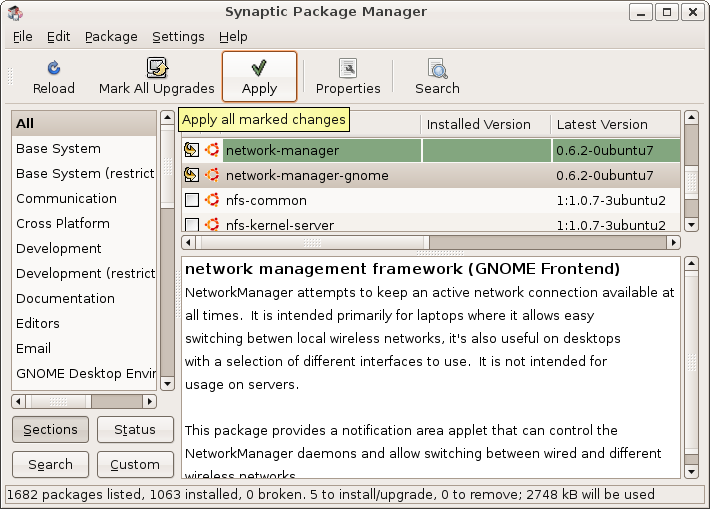
Task: Click Ubuntu logo icon beside network-manager-gnome
Action: tap(212, 175)
